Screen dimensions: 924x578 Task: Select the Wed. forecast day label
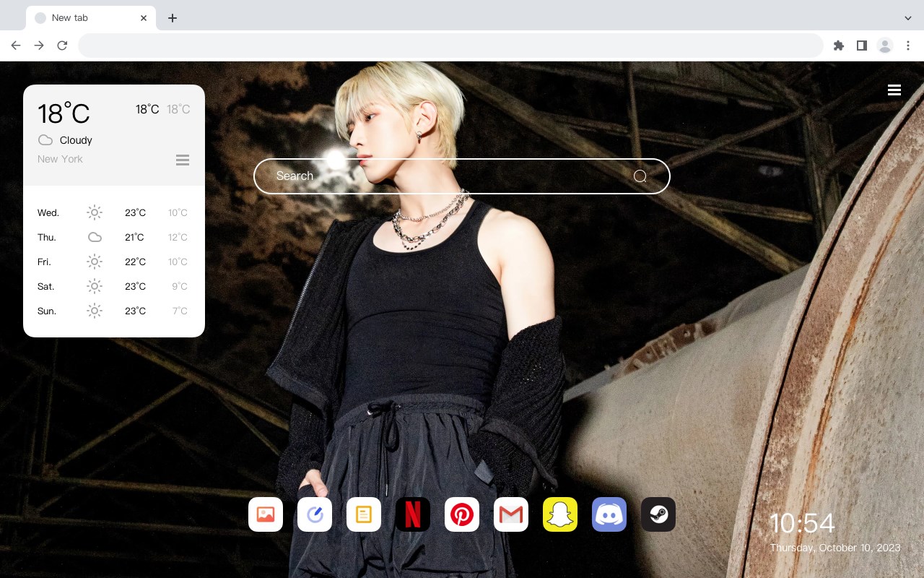48,213
